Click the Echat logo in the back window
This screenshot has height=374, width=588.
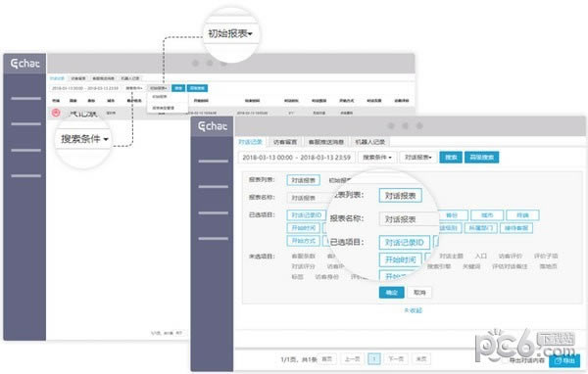[x=24, y=64]
